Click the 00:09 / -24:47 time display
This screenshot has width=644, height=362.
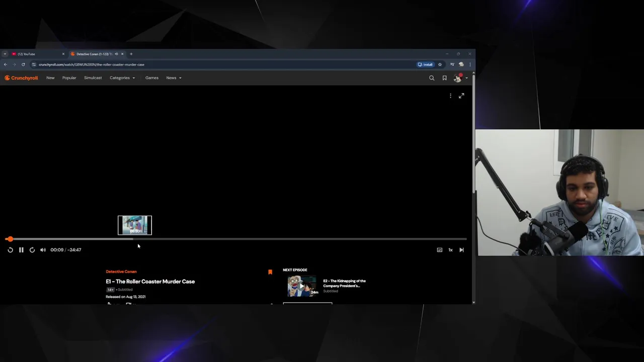(x=66, y=250)
